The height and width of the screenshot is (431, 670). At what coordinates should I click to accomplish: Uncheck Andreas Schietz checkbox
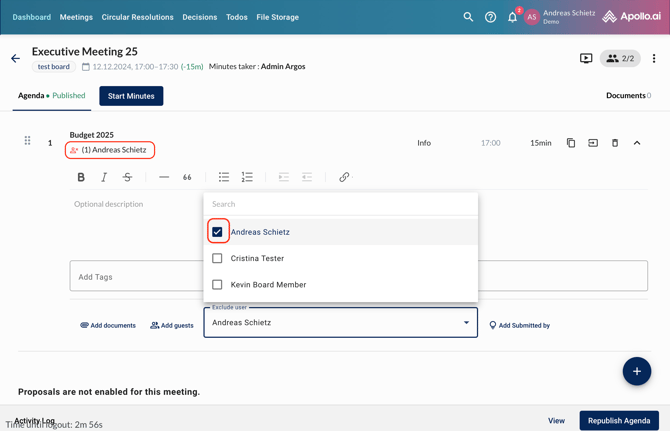(217, 232)
